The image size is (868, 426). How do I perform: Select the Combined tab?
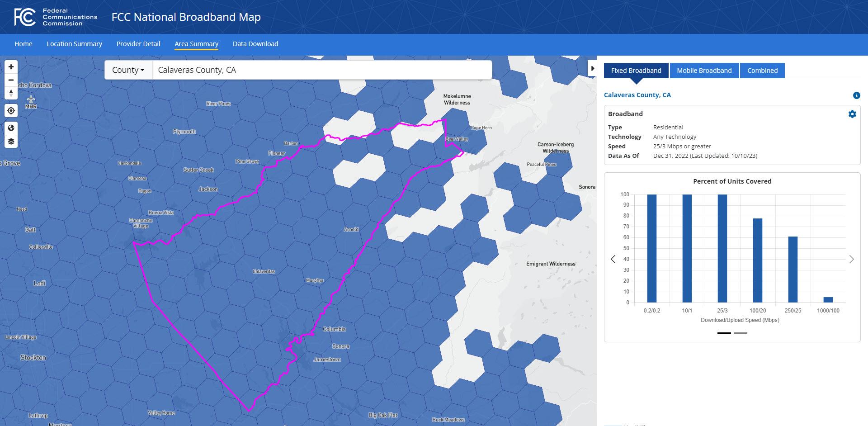[x=763, y=71]
